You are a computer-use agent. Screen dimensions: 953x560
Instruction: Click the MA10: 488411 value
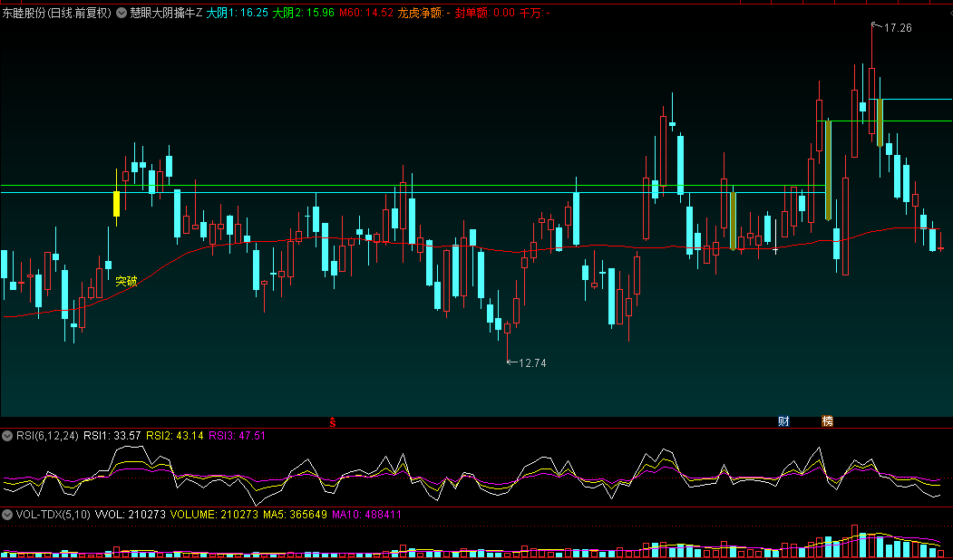[366, 515]
